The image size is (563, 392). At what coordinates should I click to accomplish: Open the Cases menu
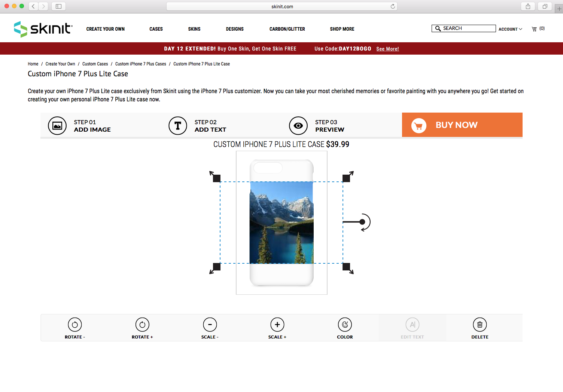pos(156,29)
